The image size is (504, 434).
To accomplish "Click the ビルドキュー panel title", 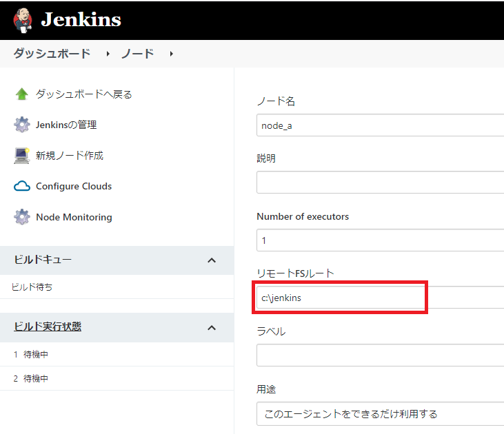I will (x=43, y=260).
